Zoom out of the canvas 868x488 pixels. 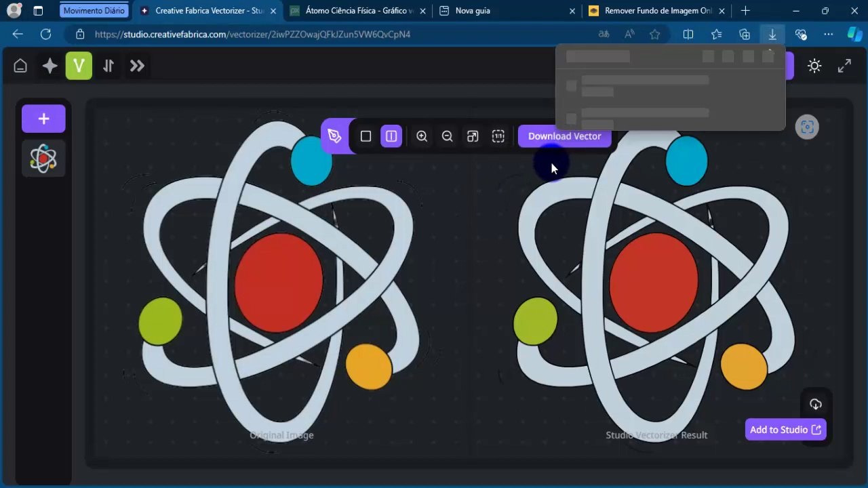coord(447,136)
